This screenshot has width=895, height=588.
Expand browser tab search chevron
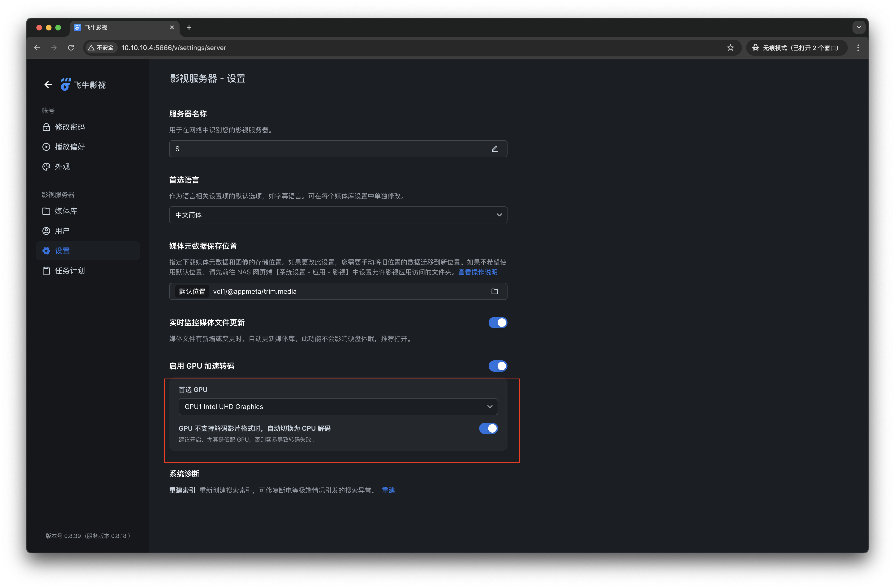tap(859, 27)
